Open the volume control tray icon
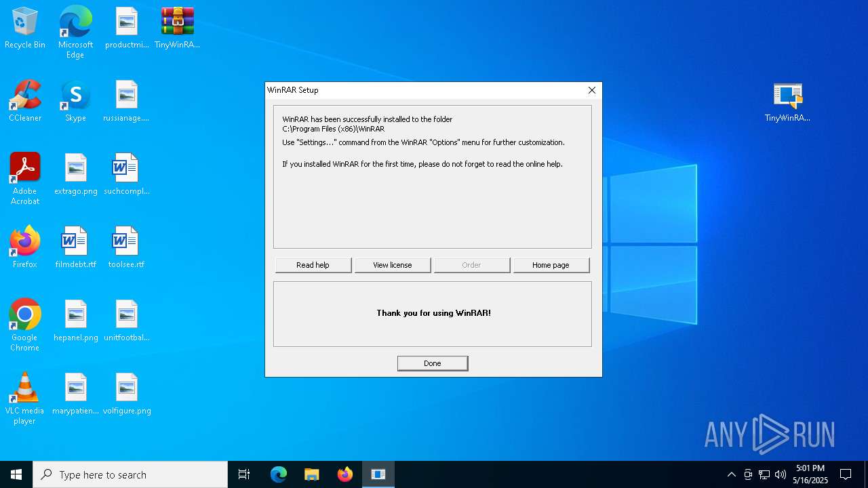The image size is (868, 488). [x=781, y=474]
